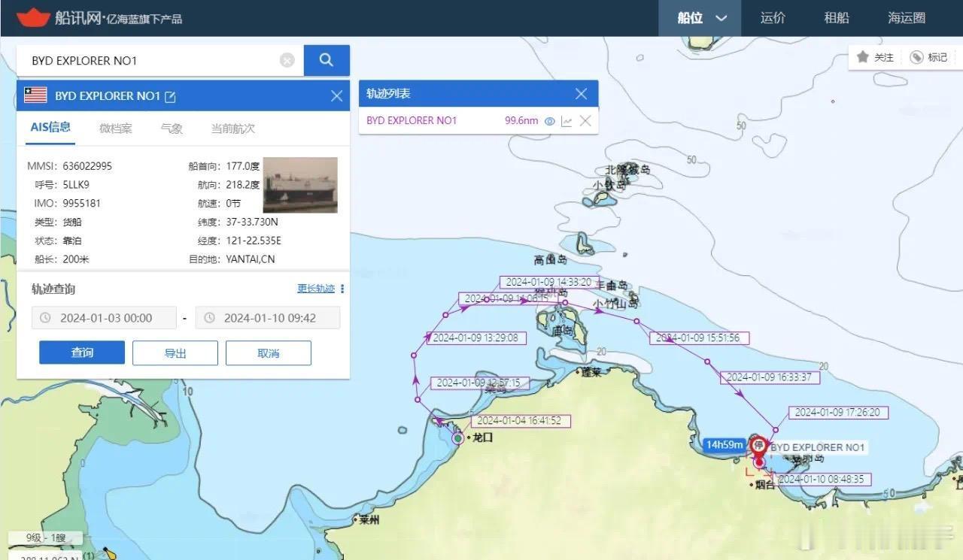
Task: Click the blue magnifier search button
Action: point(327,60)
